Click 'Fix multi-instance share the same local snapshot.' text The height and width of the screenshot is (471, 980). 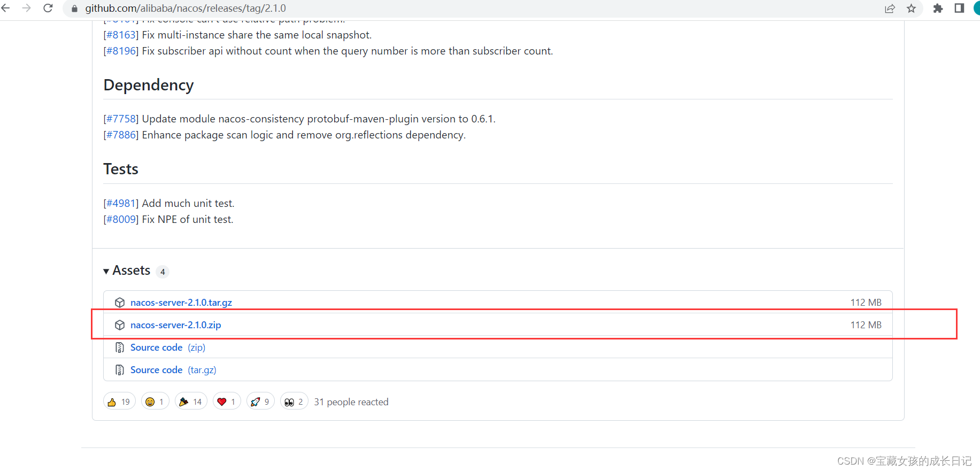pos(257,35)
